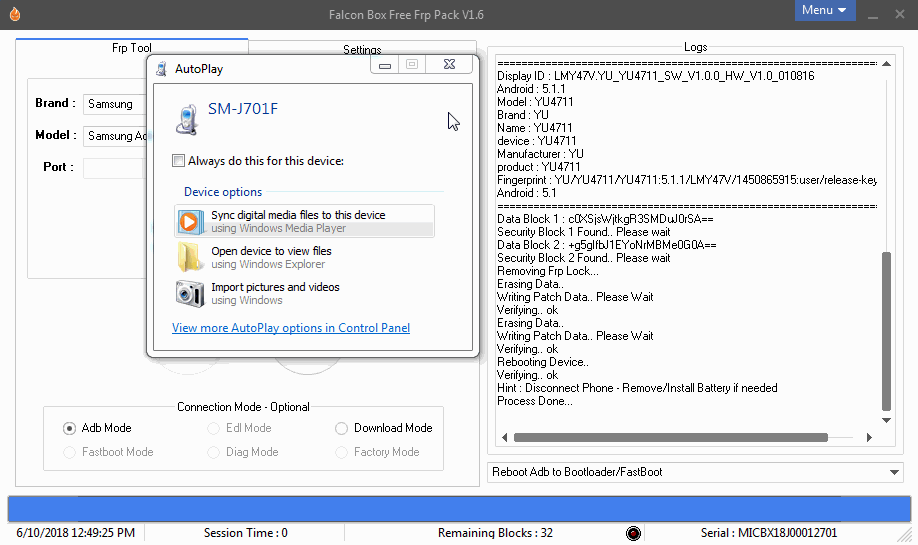Click the red record indicator in status bar
This screenshot has width=918, height=545.
pyautogui.click(x=633, y=533)
